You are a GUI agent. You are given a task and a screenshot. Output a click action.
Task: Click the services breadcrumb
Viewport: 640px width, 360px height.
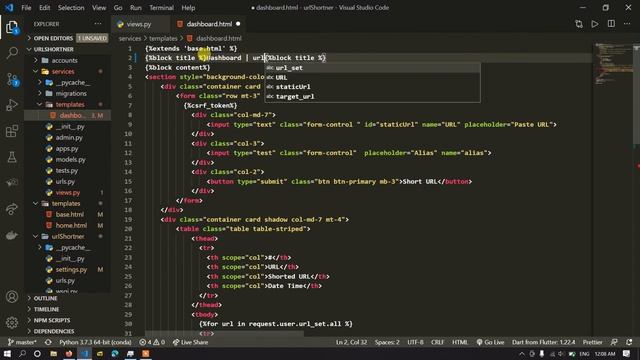click(130, 38)
